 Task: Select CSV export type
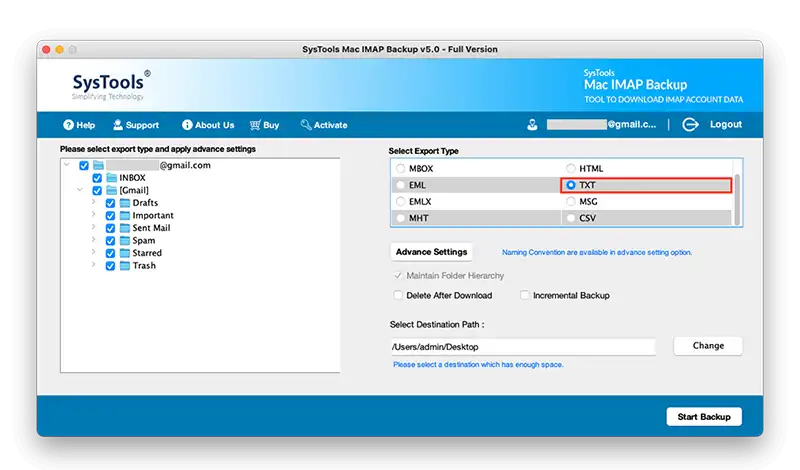(570, 218)
